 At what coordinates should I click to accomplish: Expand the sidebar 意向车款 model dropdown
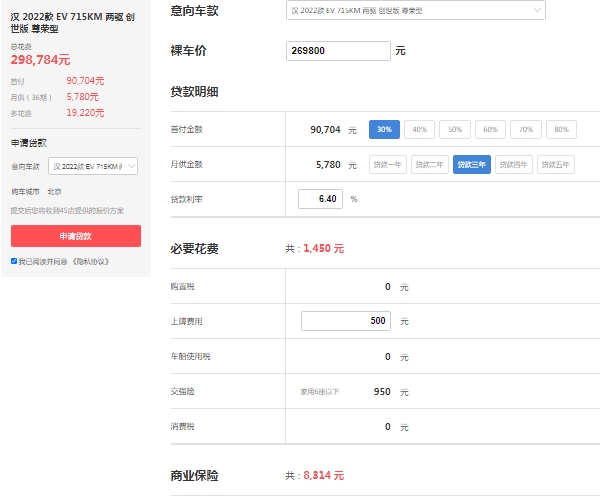(x=93, y=166)
